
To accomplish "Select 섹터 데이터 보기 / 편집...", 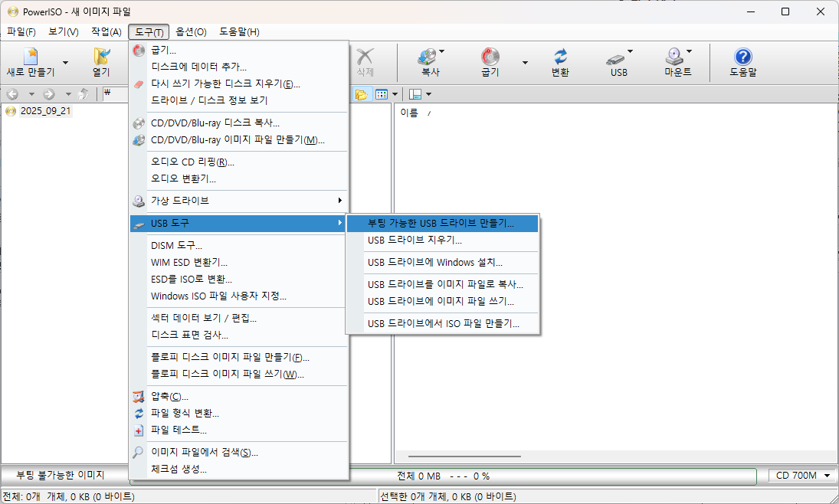I will coord(238,319).
